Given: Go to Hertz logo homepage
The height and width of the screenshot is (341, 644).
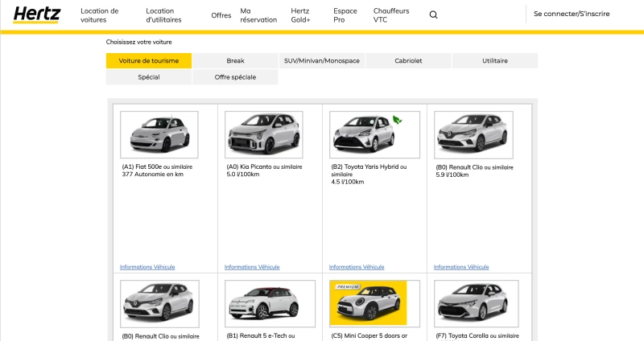Looking at the screenshot, I should [36, 14].
